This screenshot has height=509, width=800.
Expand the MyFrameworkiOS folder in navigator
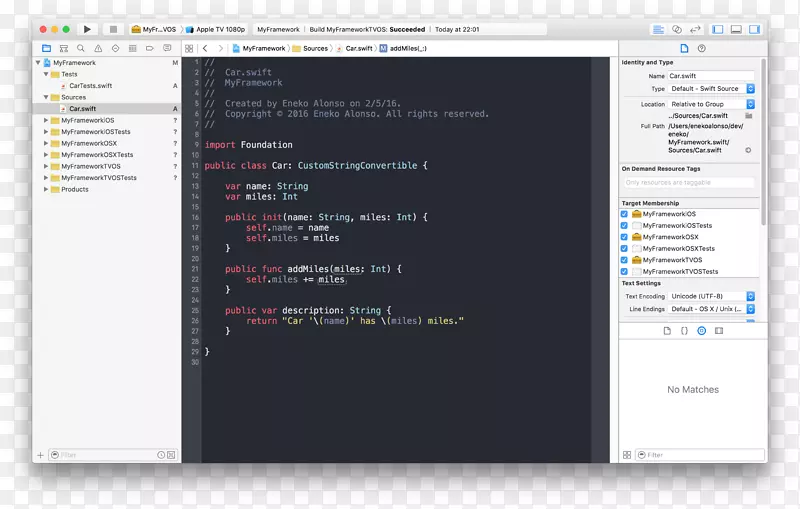[x=46, y=120]
